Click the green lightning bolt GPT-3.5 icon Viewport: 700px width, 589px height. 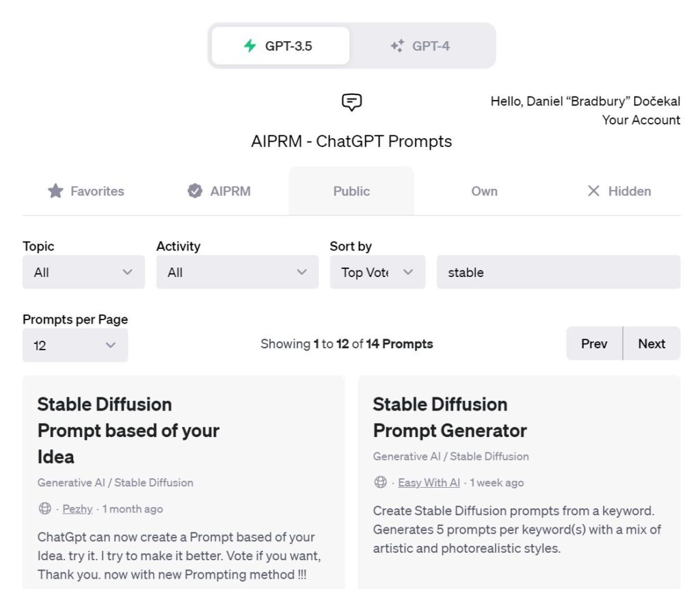click(250, 46)
